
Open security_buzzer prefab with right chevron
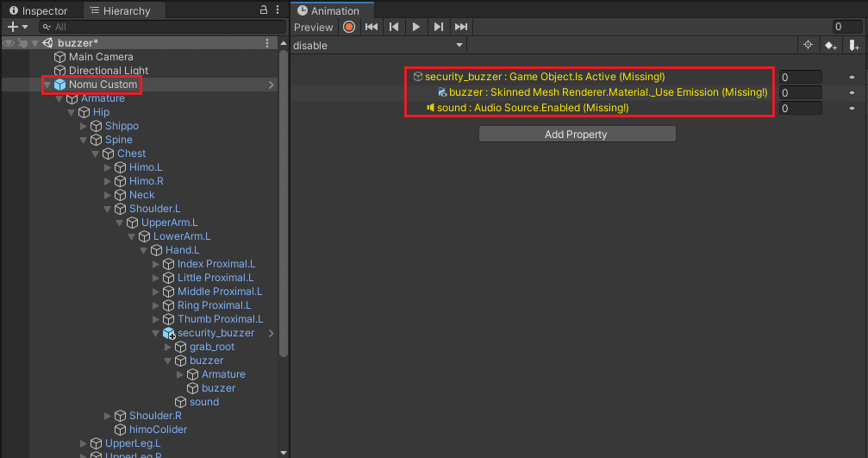point(272,334)
